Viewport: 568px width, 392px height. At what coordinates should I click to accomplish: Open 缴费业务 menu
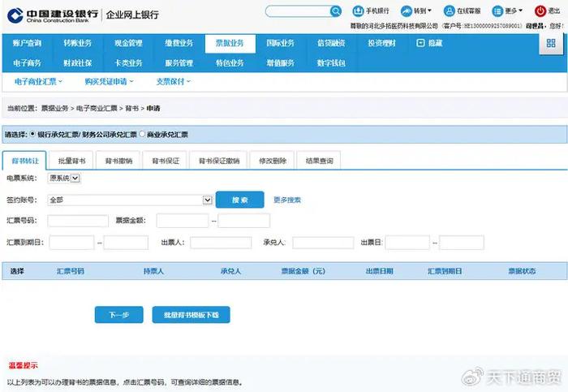click(x=179, y=43)
